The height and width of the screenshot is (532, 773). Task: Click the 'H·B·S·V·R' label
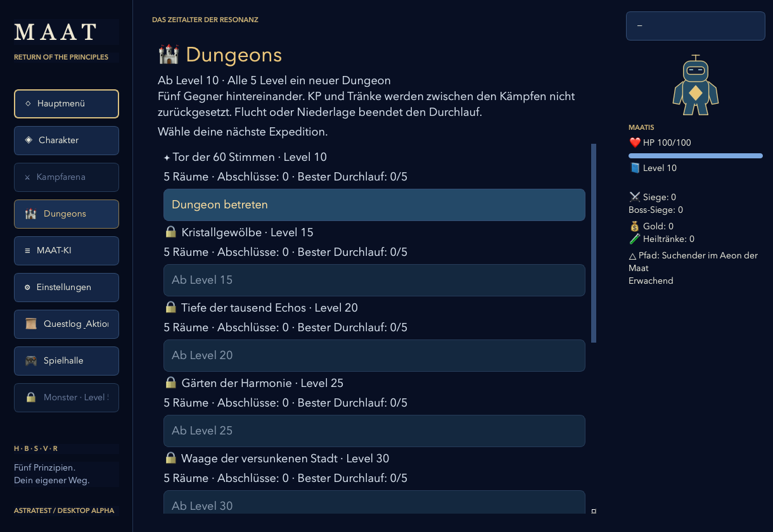(36, 448)
